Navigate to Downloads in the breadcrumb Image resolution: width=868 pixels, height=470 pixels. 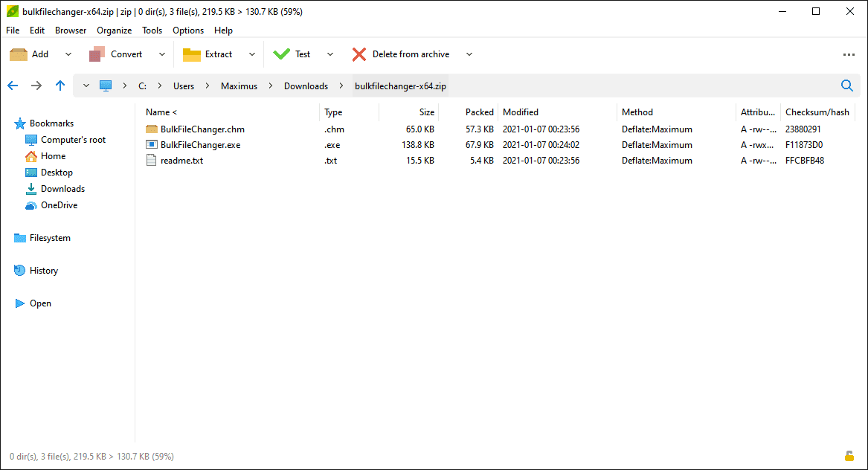coord(306,86)
